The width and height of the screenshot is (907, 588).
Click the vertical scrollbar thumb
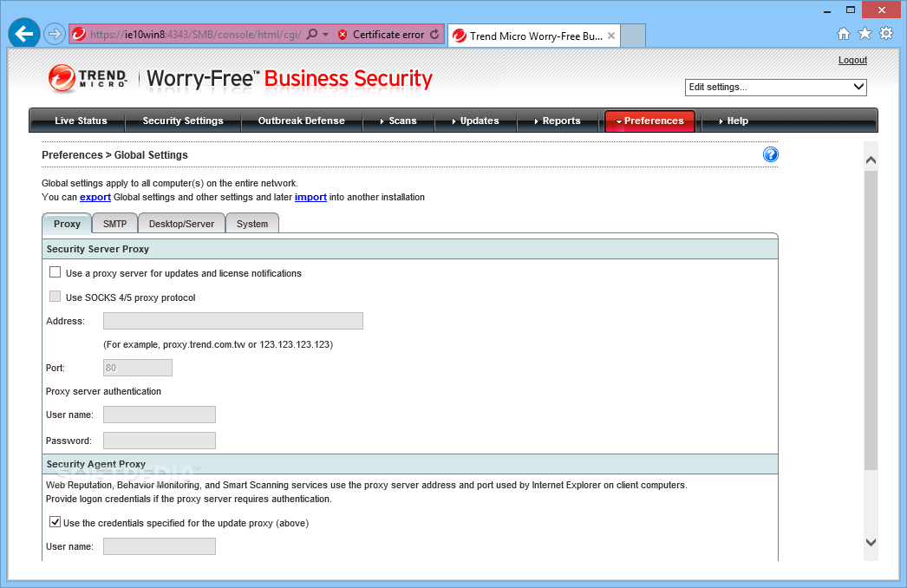click(871, 319)
